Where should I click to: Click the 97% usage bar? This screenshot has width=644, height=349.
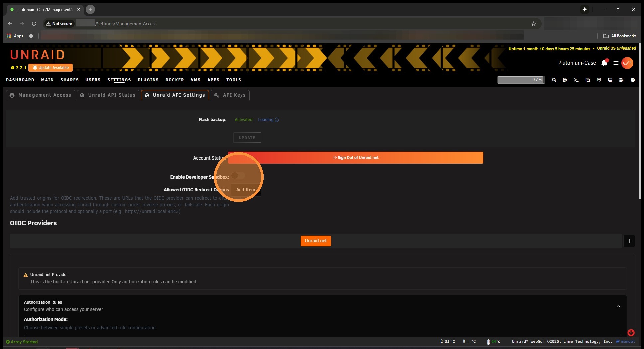point(521,80)
